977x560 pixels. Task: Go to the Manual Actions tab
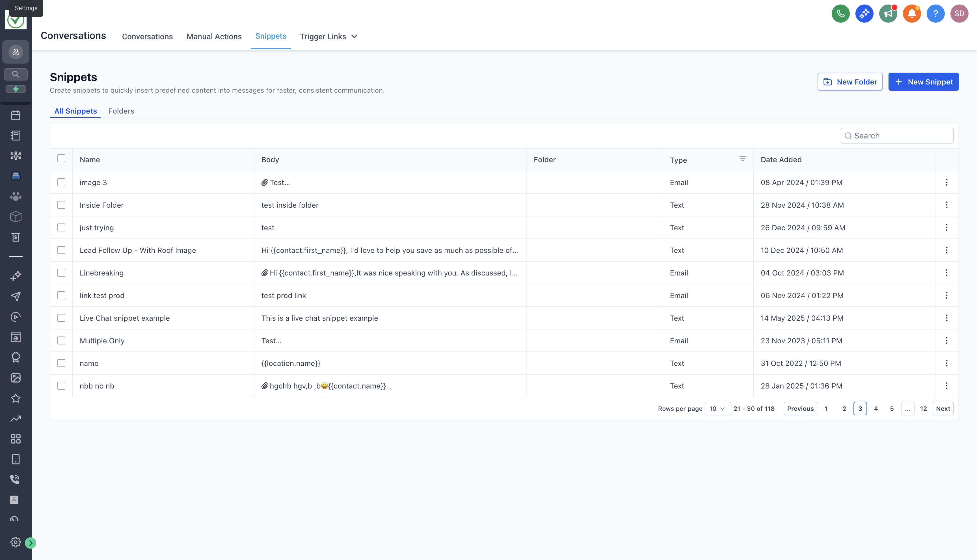[214, 36]
